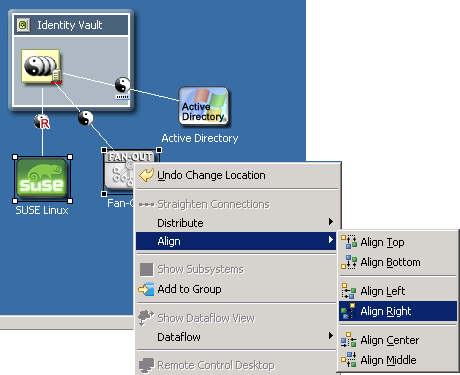Open the Distribute menu entry
The image size is (460, 375).
[236, 223]
